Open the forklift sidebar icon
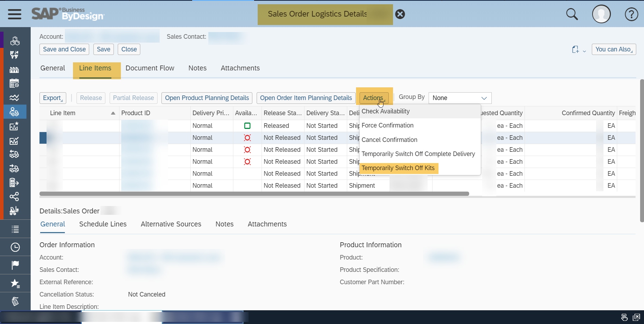The height and width of the screenshot is (324, 644). 14,211
